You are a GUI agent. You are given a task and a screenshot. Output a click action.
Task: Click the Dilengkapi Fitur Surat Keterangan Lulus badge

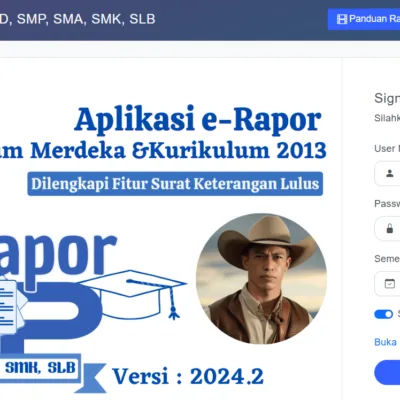[x=175, y=184]
